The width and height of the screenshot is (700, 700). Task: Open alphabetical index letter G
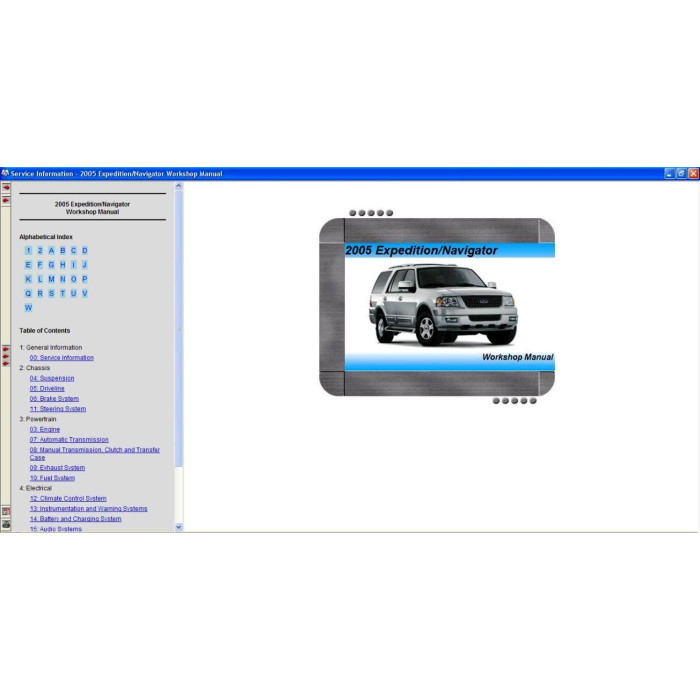click(x=51, y=265)
